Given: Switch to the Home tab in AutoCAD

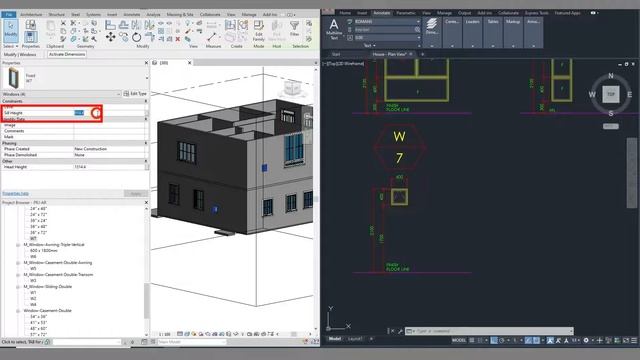Looking at the screenshot, I should 345,13.
